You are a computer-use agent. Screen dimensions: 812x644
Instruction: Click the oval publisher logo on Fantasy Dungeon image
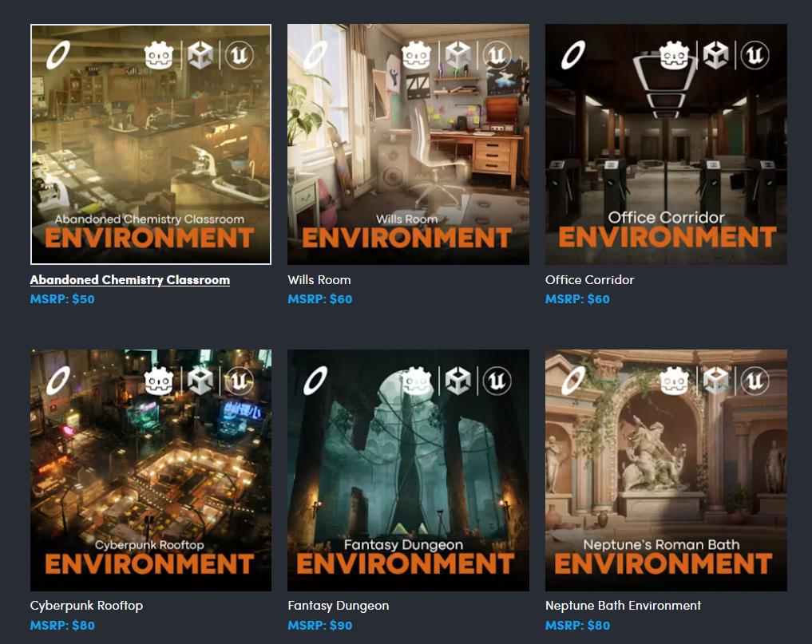click(x=317, y=381)
